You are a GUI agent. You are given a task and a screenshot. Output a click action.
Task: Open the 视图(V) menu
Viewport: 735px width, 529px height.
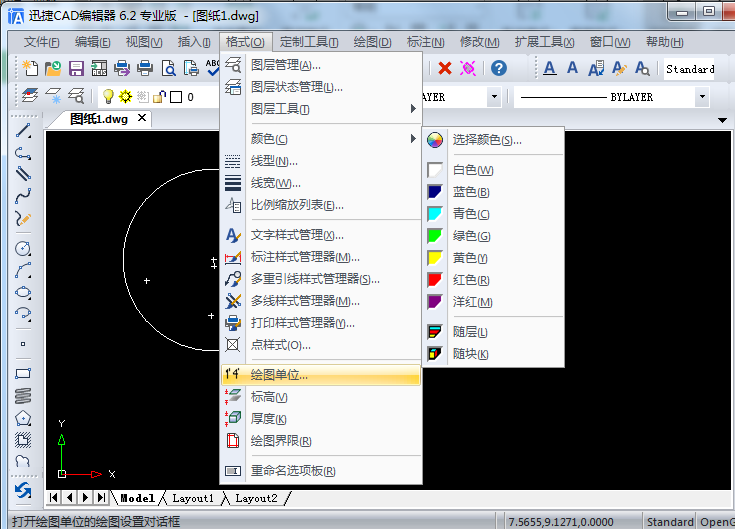pyautogui.click(x=144, y=42)
